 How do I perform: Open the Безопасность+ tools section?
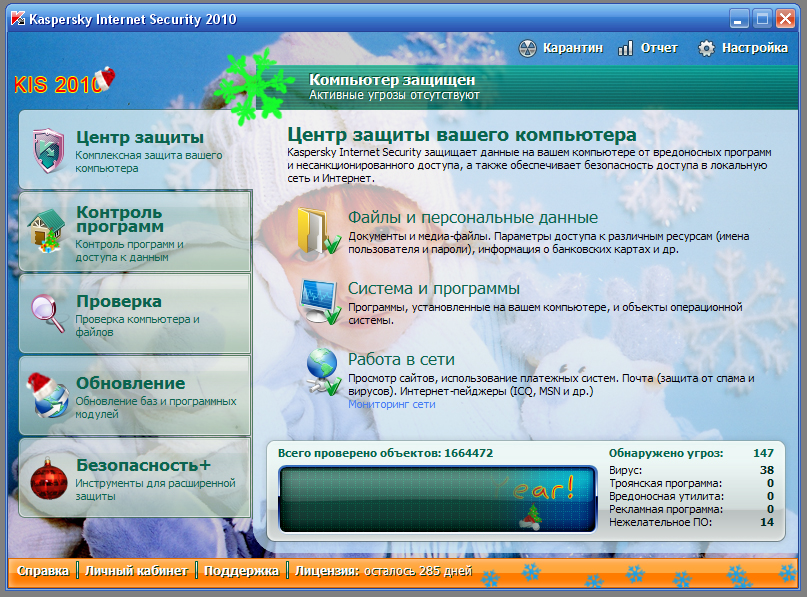click(x=135, y=478)
